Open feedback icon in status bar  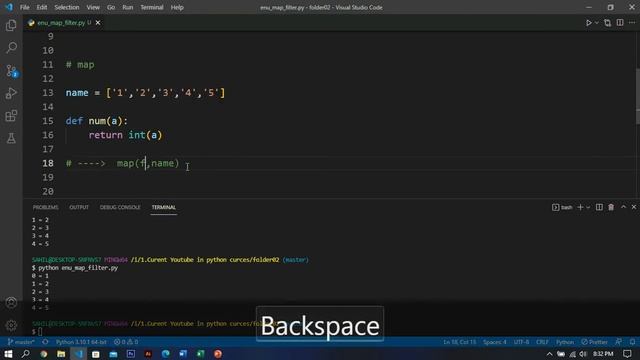coord(619,342)
